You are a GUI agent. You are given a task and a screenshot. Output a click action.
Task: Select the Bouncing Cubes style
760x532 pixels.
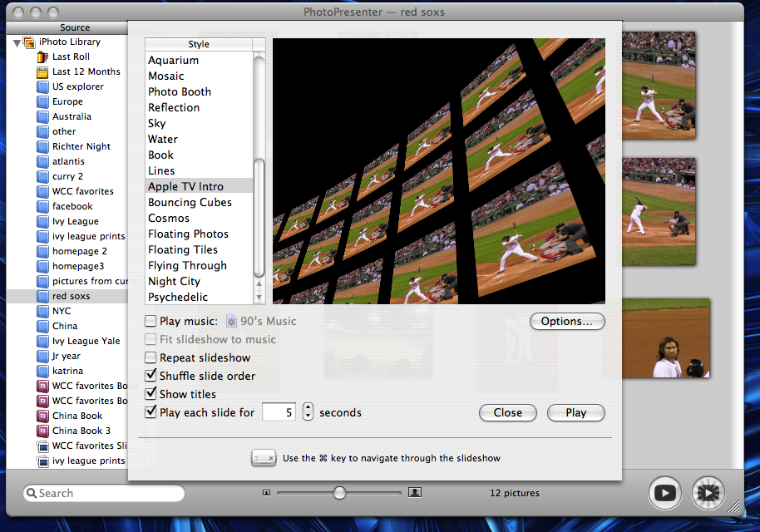199,202
